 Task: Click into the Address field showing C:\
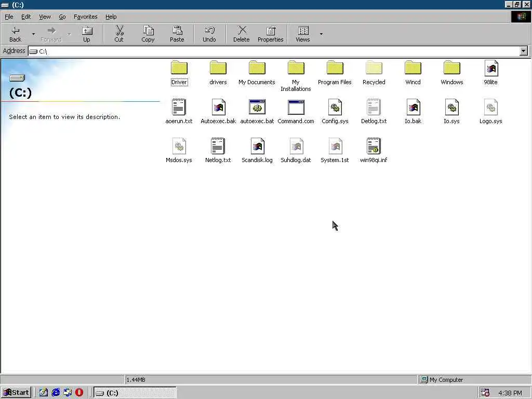coord(273,51)
